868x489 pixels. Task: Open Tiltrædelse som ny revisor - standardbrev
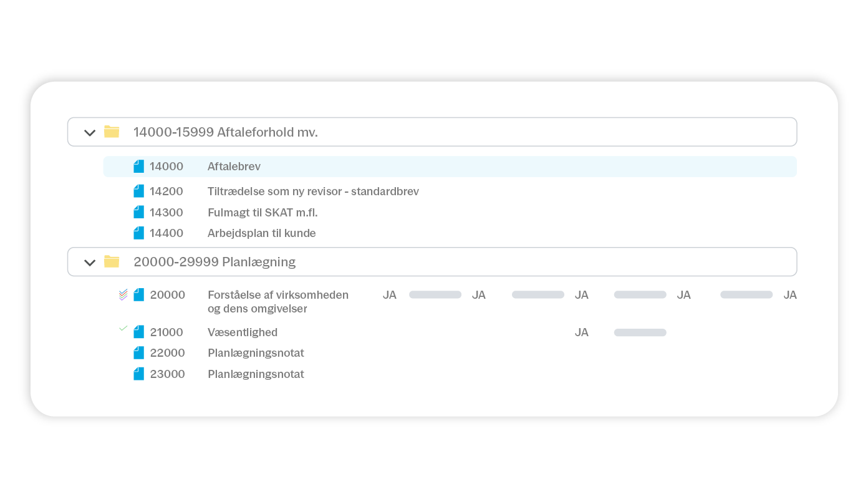point(313,191)
